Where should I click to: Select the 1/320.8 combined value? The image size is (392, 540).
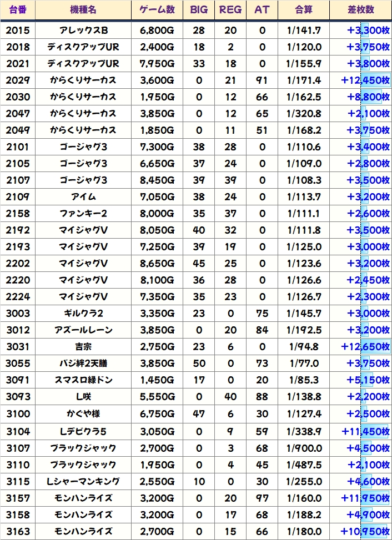(x=304, y=114)
